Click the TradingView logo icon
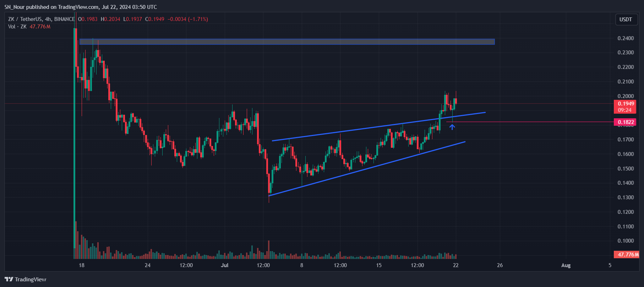Image resolution: width=644 pixels, height=287 pixels. (9, 280)
